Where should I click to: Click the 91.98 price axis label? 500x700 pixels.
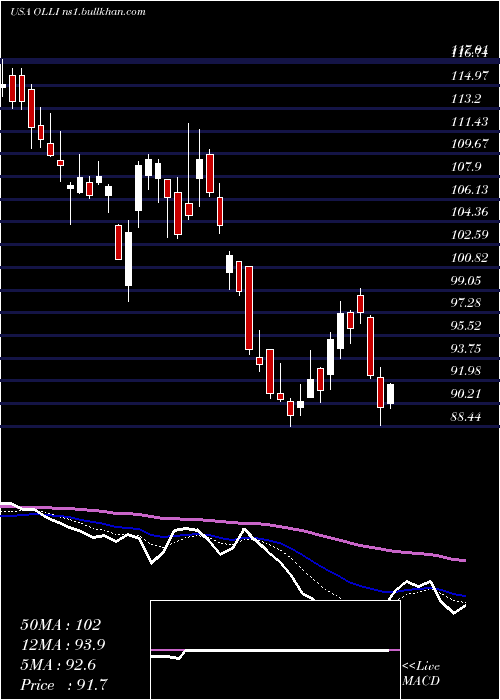tap(466, 371)
